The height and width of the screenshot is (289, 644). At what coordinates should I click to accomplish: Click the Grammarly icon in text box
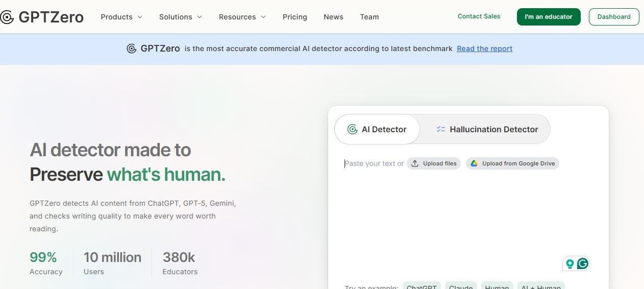[583, 263]
